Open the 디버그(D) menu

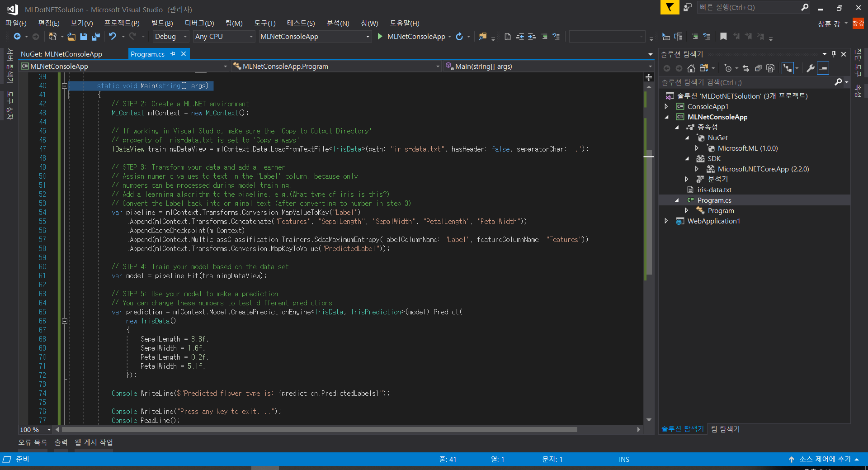click(x=199, y=23)
